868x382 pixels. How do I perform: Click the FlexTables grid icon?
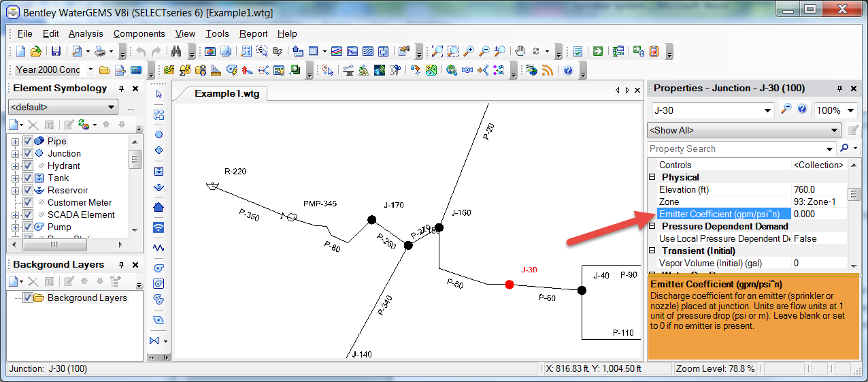click(x=314, y=52)
